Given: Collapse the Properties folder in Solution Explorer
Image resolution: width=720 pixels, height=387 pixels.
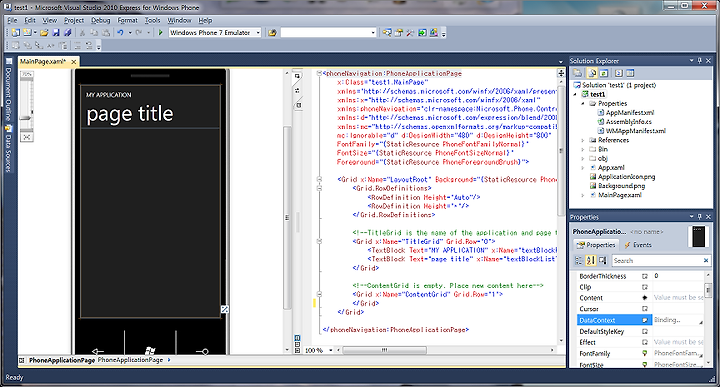Looking at the screenshot, I should point(583,103).
